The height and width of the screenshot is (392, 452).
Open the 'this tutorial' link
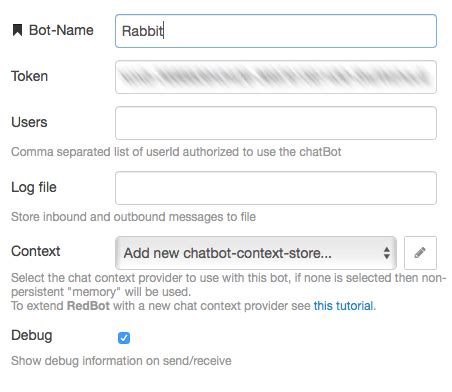pyautogui.click(x=345, y=306)
